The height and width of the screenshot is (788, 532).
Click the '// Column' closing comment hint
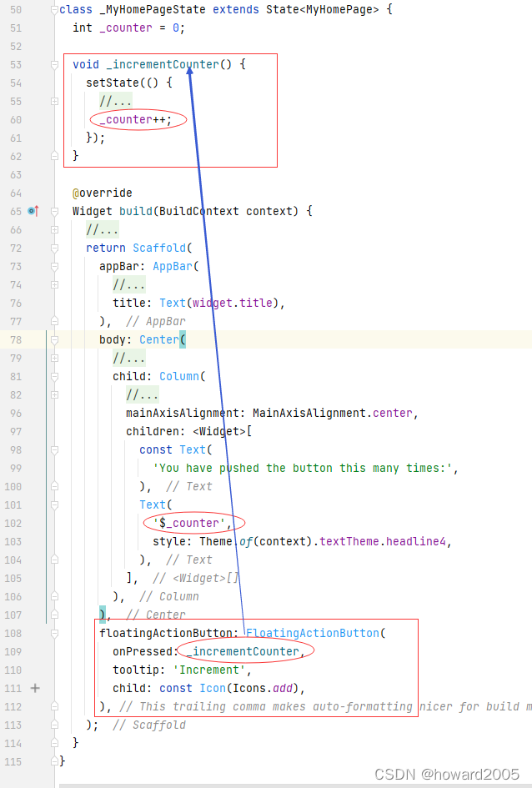[168, 596]
